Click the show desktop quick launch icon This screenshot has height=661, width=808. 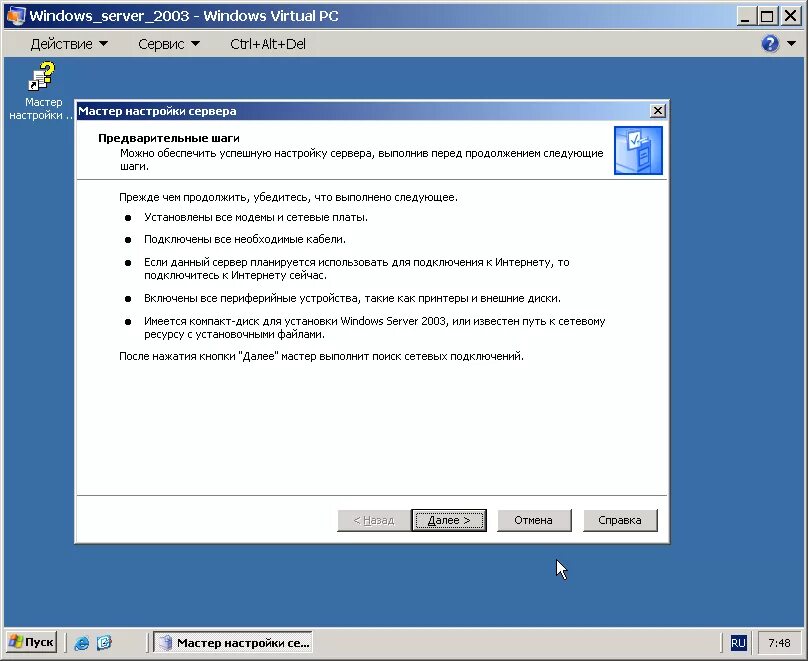click(104, 643)
